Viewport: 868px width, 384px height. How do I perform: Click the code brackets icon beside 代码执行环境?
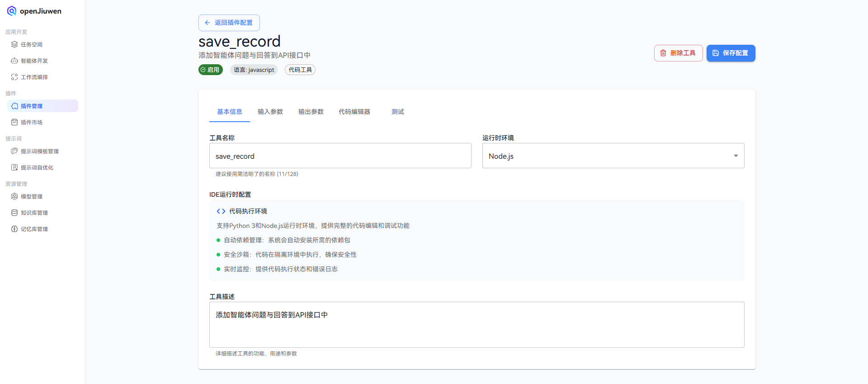pos(221,211)
